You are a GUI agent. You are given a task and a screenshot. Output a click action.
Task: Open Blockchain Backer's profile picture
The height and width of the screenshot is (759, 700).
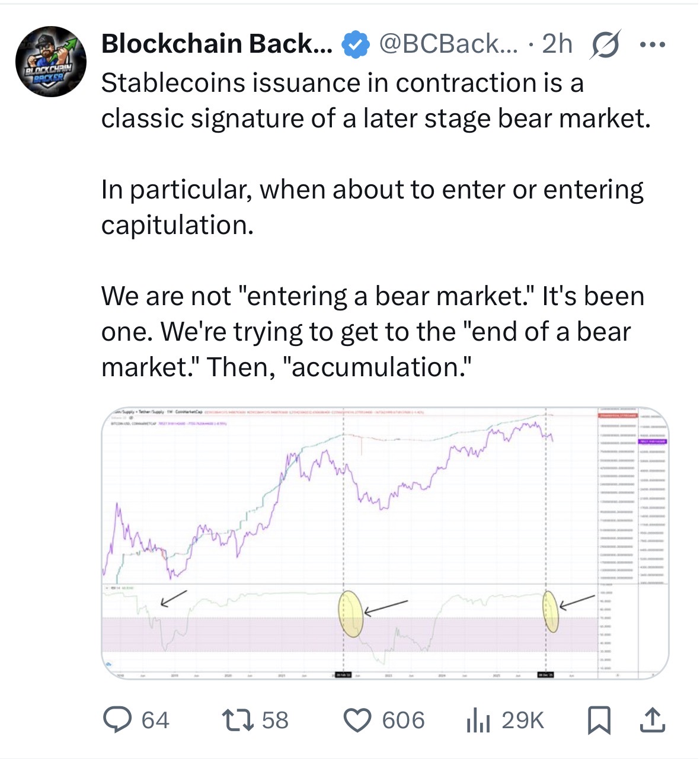point(51,62)
